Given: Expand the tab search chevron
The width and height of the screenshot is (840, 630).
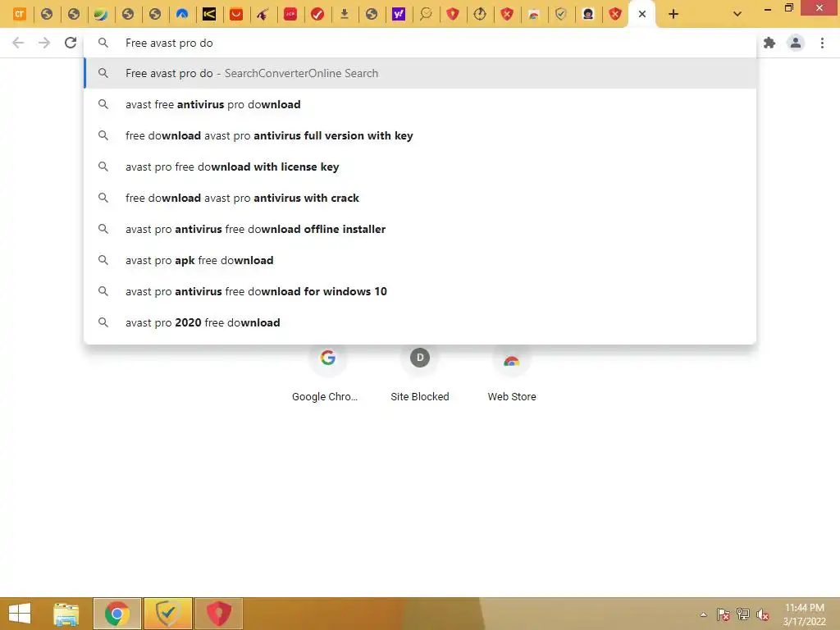Looking at the screenshot, I should click(x=737, y=14).
